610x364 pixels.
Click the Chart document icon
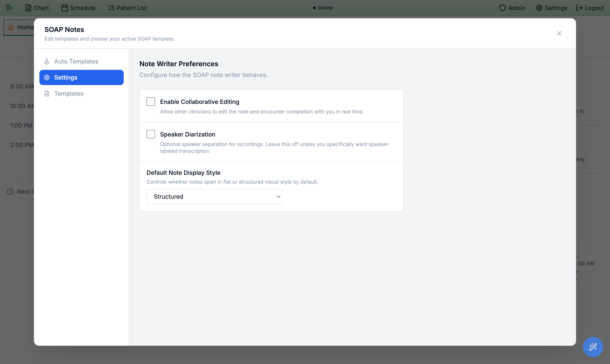[28, 8]
